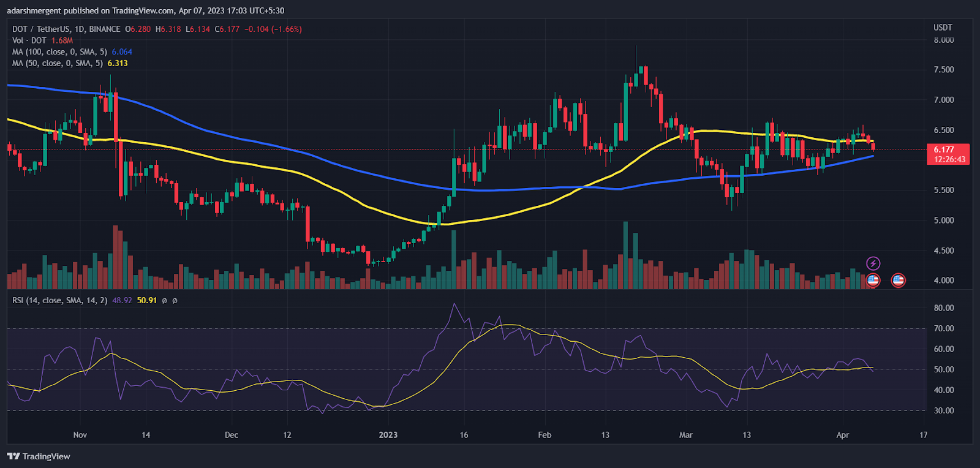Click 30.00 on the RSI axis
This screenshot has width=980, height=468.
944,411
